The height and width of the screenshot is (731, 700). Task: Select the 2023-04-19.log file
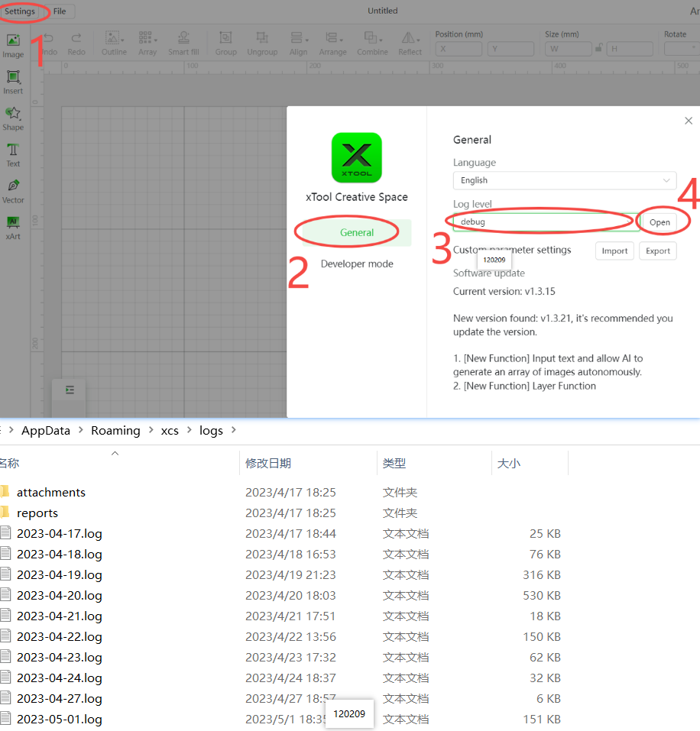tap(60, 575)
